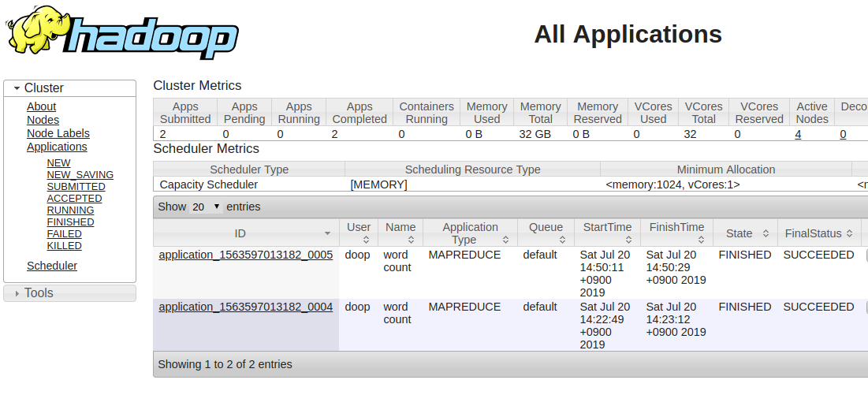868x406 pixels.
Task: Click the SUCCEEDED status for application 0005
Action: click(x=818, y=255)
